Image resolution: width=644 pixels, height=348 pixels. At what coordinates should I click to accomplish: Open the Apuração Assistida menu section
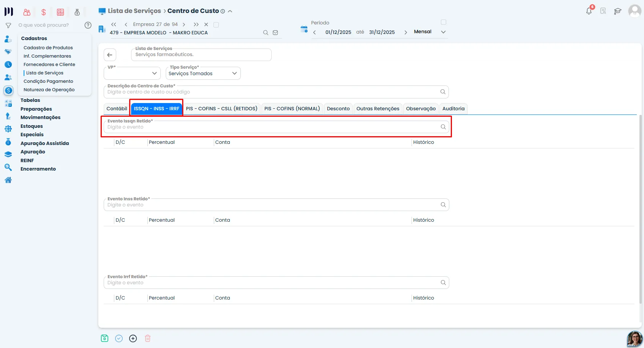pos(45,143)
